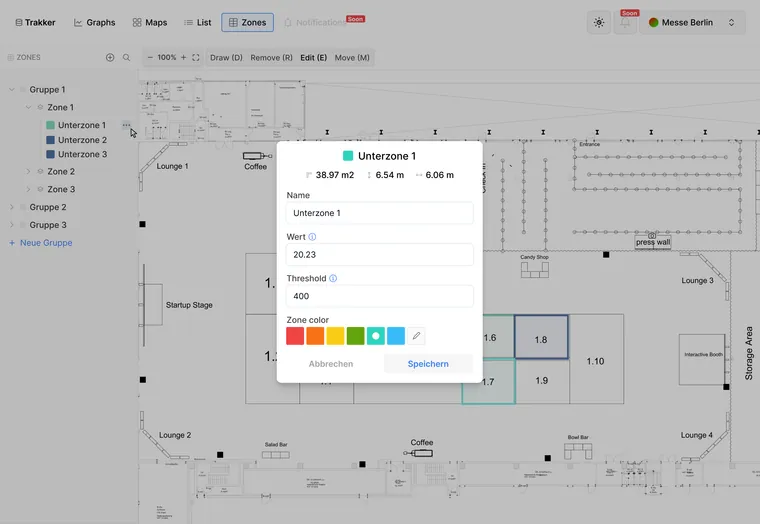Collapse the Zone 1 tree node
Image resolution: width=760 pixels, height=524 pixels.
click(28, 107)
